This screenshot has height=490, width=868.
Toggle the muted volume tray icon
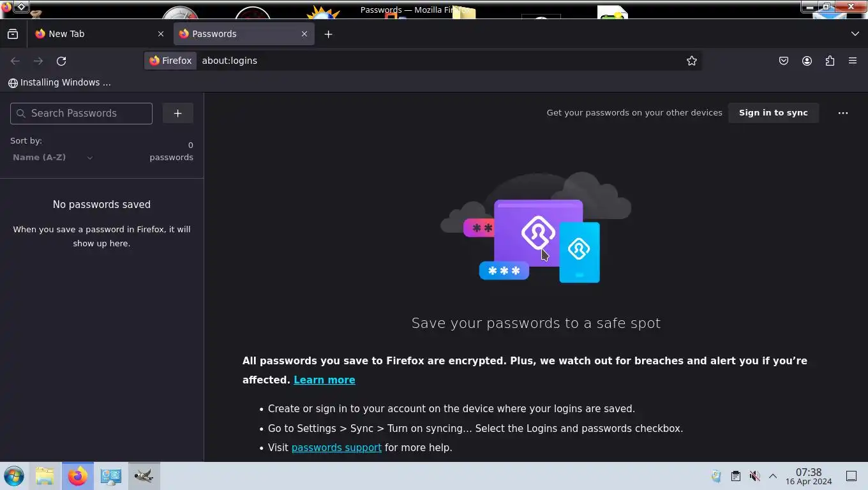point(754,476)
